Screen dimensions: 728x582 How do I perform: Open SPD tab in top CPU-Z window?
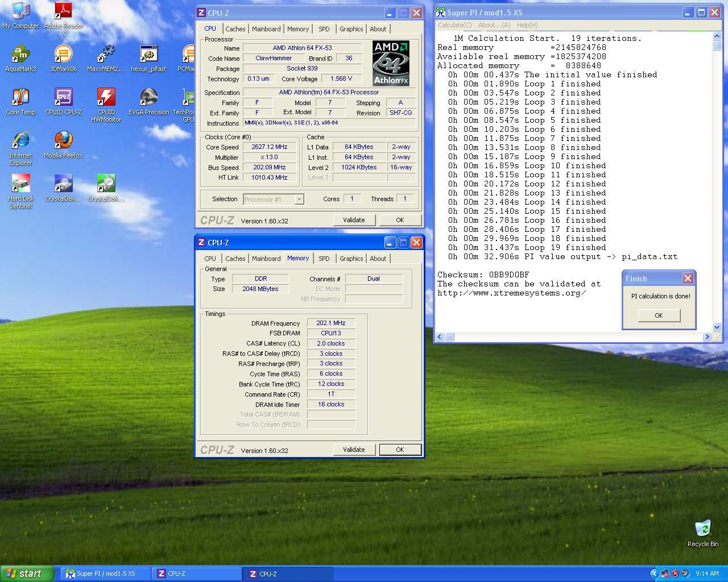pyautogui.click(x=324, y=29)
